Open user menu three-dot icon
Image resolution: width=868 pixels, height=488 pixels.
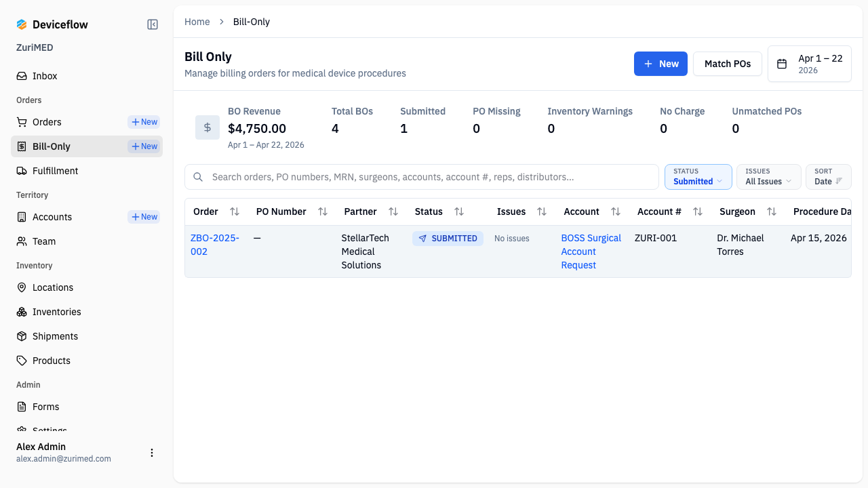[152, 453]
